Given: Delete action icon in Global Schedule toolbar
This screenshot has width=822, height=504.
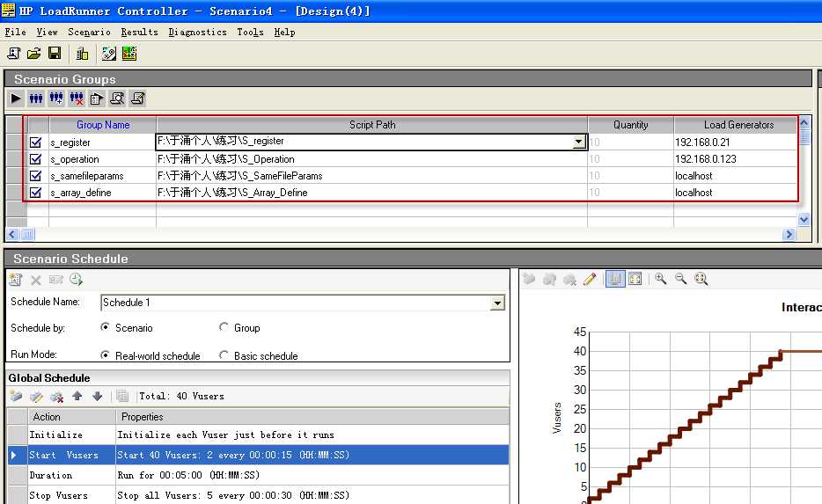Looking at the screenshot, I should coord(56,397).
